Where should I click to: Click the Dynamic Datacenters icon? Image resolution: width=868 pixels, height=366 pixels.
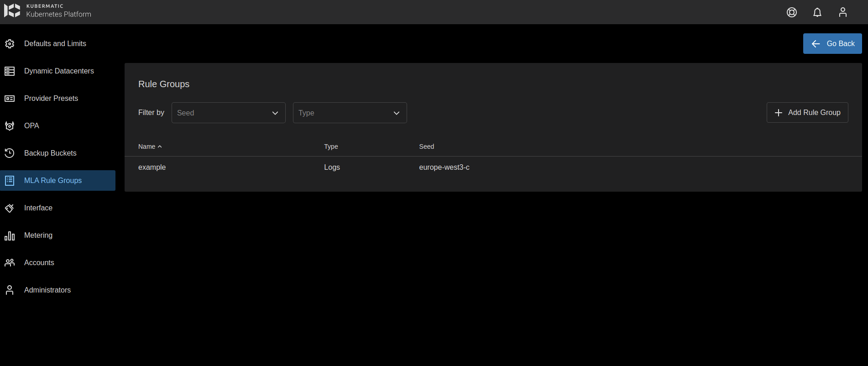(x=10, y=71)
